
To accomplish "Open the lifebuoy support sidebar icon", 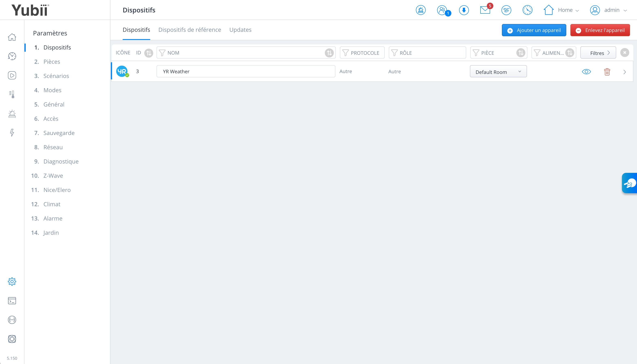I will point(12,339).
